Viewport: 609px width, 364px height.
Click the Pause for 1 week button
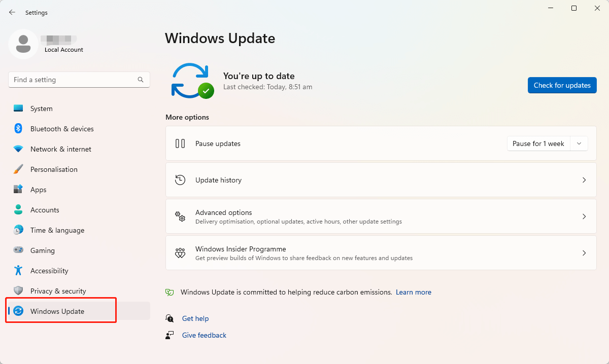538,143
